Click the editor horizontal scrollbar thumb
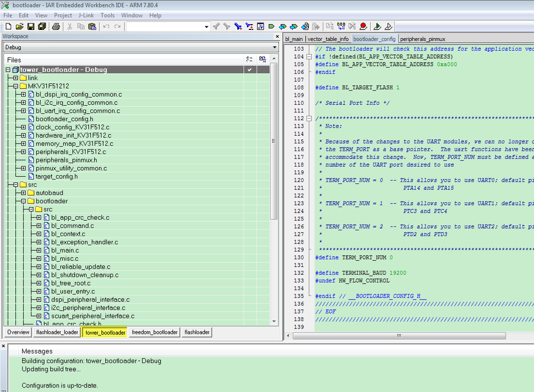 (x=398, y=336)
